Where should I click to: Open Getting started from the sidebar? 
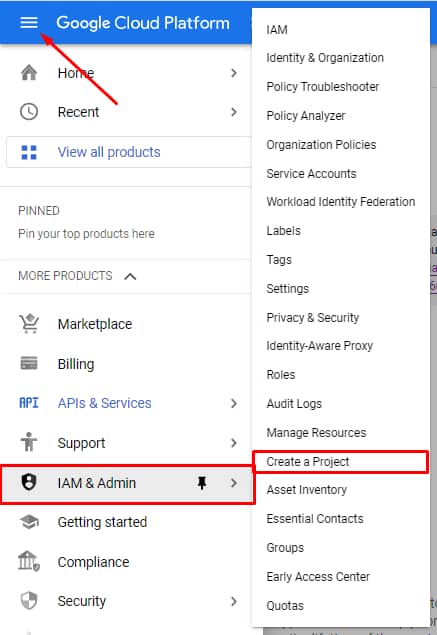[x=102, y=522]
